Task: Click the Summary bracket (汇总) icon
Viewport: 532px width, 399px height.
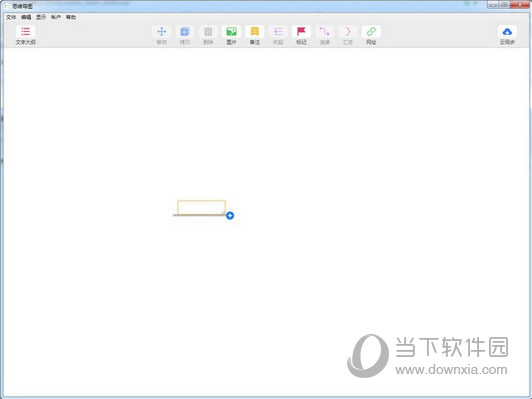Action: click(348, 32)
